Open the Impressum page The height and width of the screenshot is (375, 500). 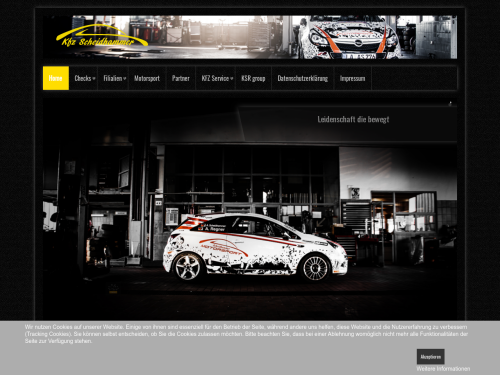click(x=353, y=78)
